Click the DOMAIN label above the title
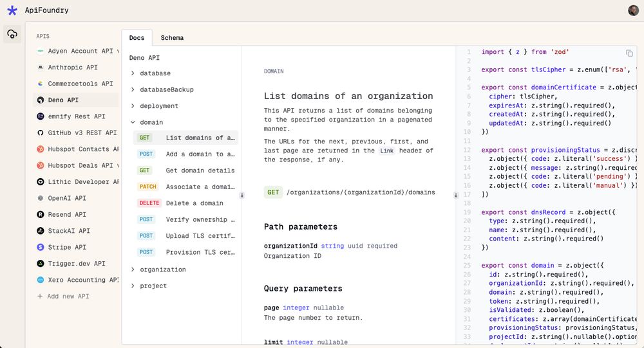Image resolution: width=644 pixels, height=348 pixels. pos(274,71)
